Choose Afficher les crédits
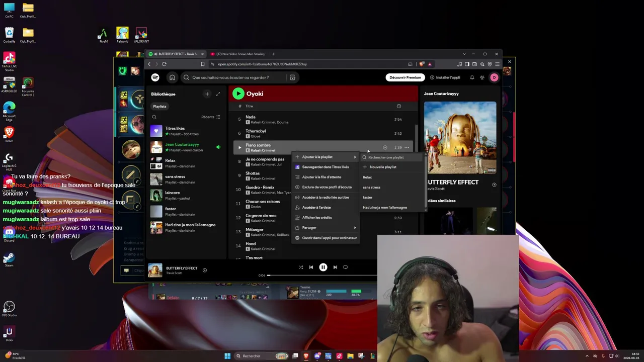Viewport: 644px width, 362px height. [x=326, y=217]
